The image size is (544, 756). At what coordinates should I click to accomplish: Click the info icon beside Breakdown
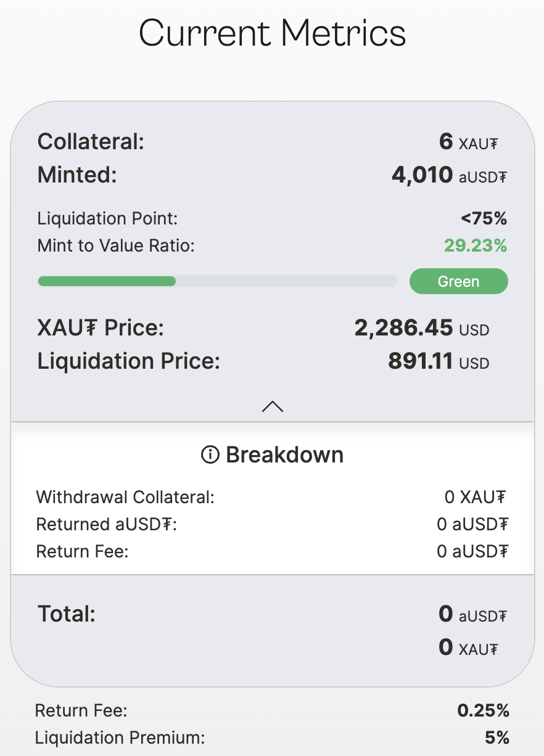pyautogui.click(x=210, y=455)
